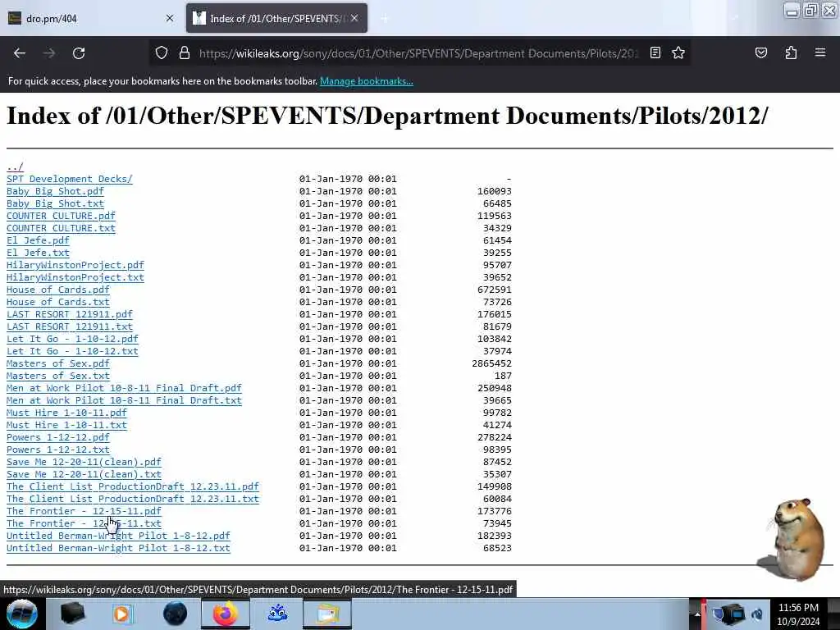The image size is (840, 630).
Task: Open SPT Development Decks folder
Action: tap(70, 179)
